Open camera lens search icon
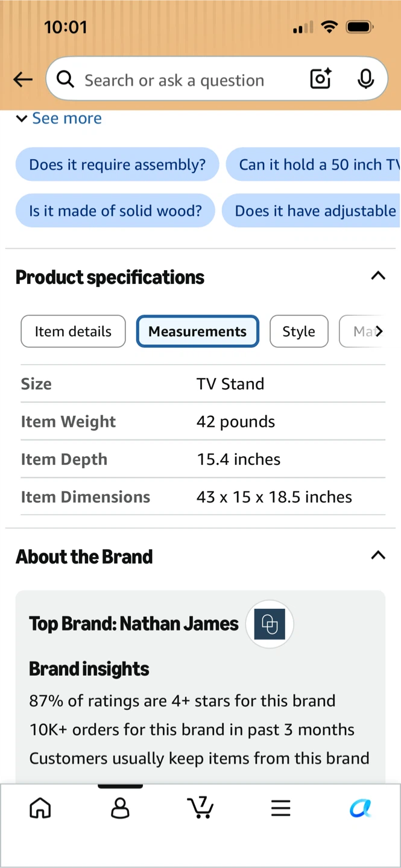 320,79
